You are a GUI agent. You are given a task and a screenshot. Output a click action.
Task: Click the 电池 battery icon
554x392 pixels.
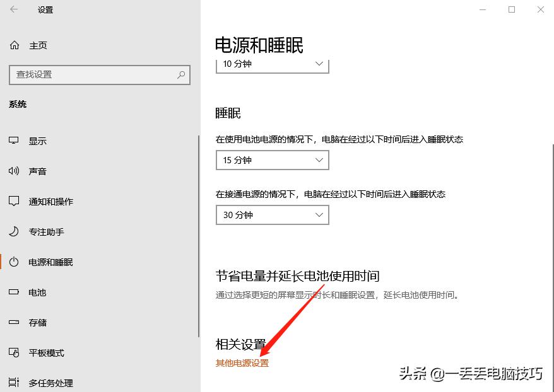pos(14,292)
